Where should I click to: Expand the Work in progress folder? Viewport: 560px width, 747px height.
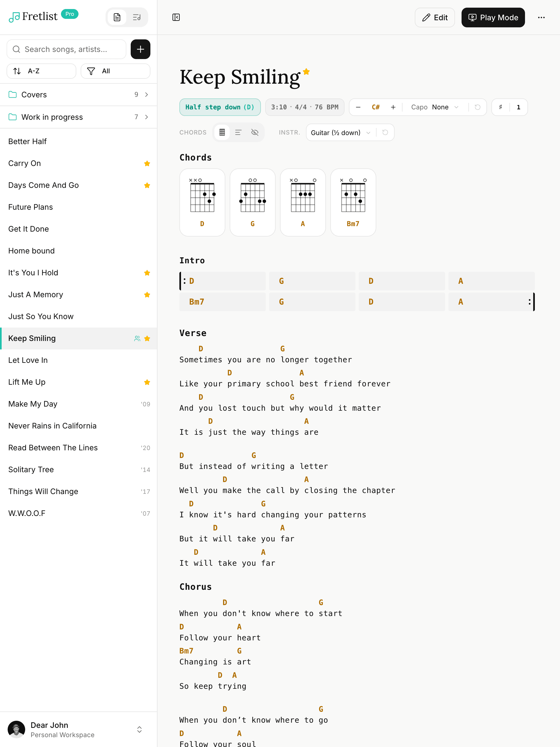[x=78, y=117]
